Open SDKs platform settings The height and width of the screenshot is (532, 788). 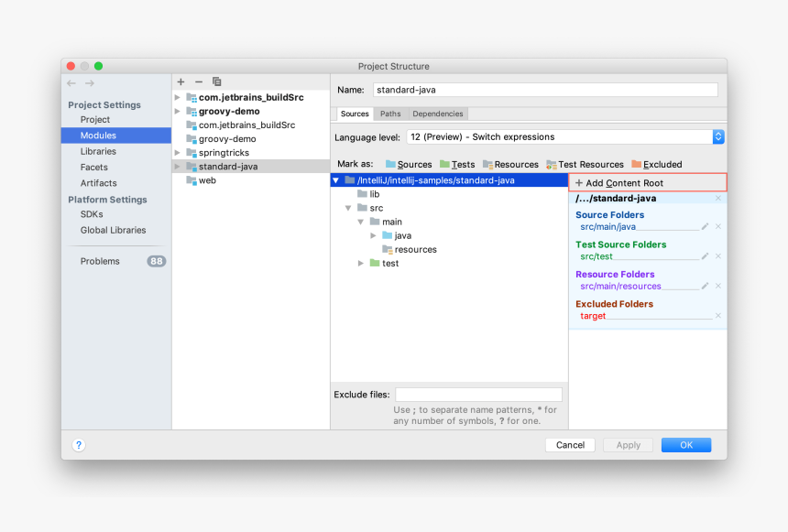point(92,214)
